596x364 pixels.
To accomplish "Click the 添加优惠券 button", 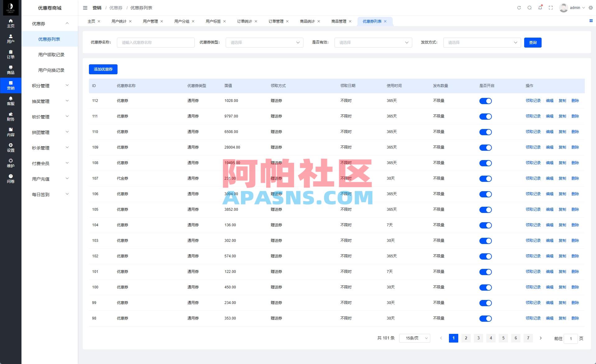I will coord(103,69).
